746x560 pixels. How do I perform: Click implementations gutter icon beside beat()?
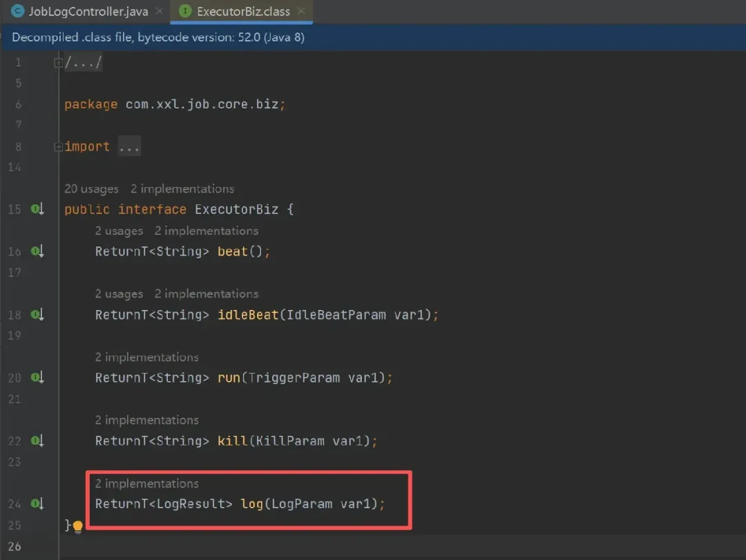[37, 251]
